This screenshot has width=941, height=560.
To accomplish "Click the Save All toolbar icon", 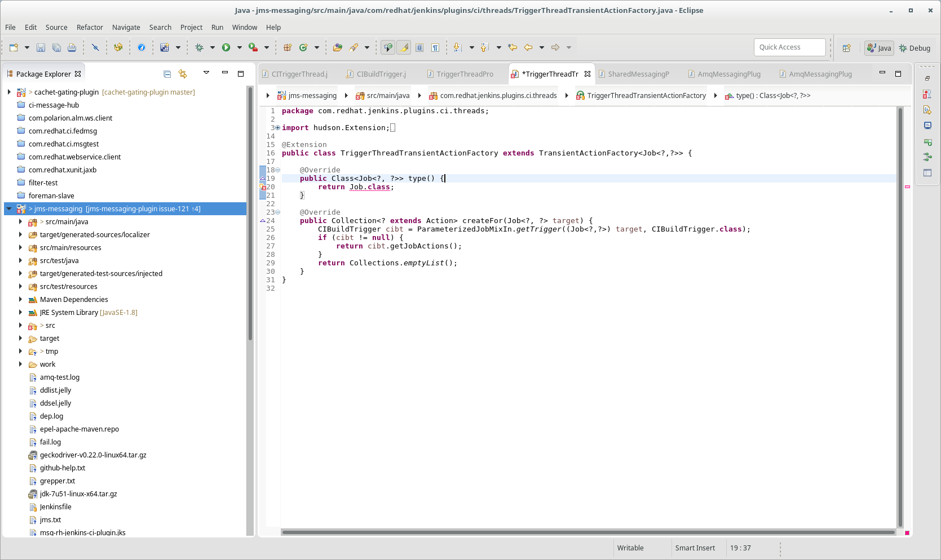I will pyautogui.click(x=56, y=48).
